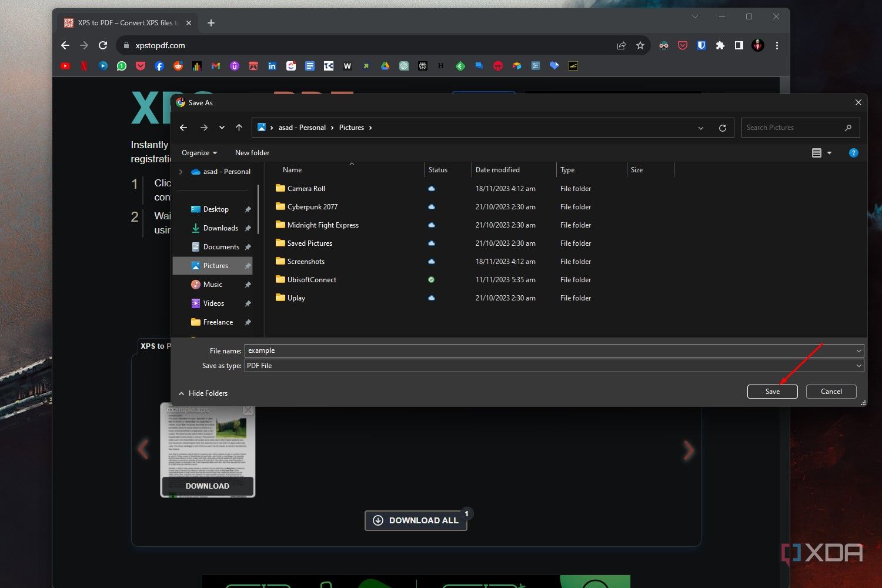Open the Organize dropdown
The height and width of the screenshot is (588, 882).
point(199,153)
